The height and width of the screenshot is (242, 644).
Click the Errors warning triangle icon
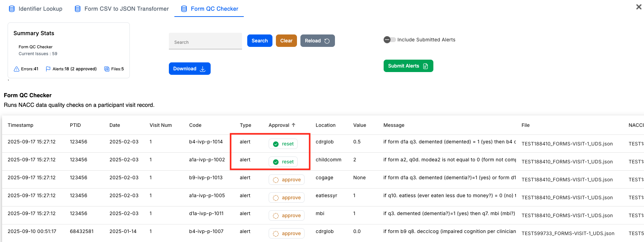tap(16, 69)
